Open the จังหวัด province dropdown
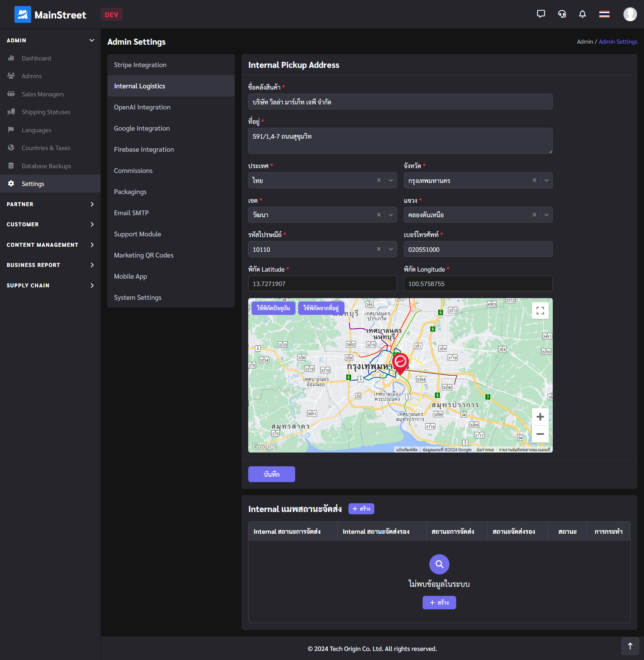 tap(546, 181)
